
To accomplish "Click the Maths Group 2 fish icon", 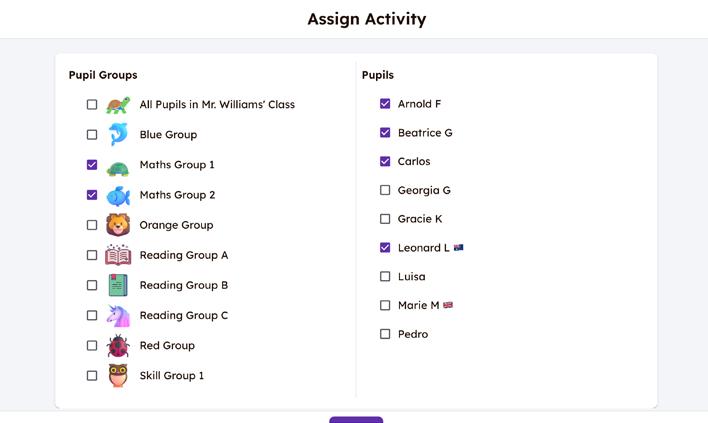I will tap(118, 195).
